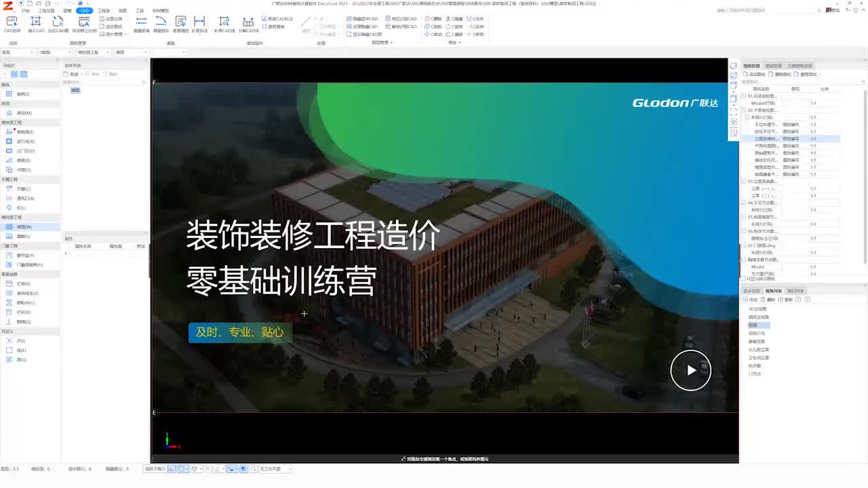Click the 自动校正比例 icon
The height and width of the screenshot is (488, 868).
[x=84, y=25]
